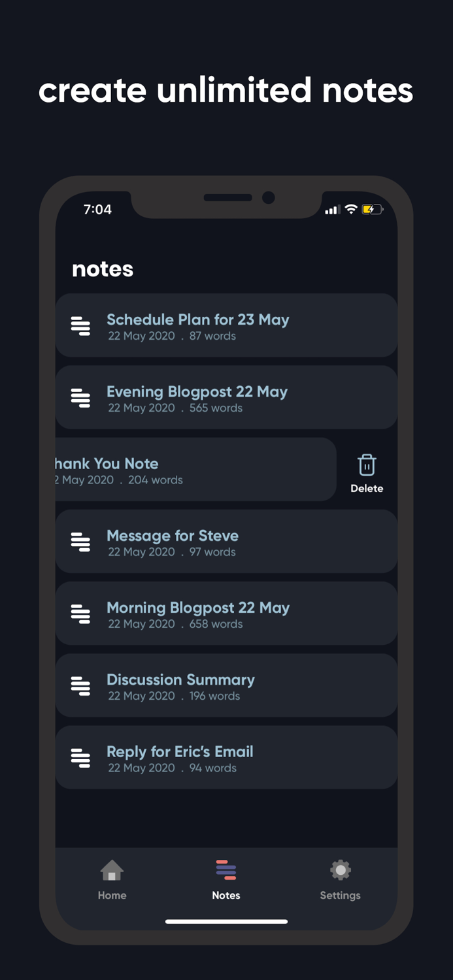Click the Notes navigation icon
The image size is (453, 980).
[x=226, y=870]
